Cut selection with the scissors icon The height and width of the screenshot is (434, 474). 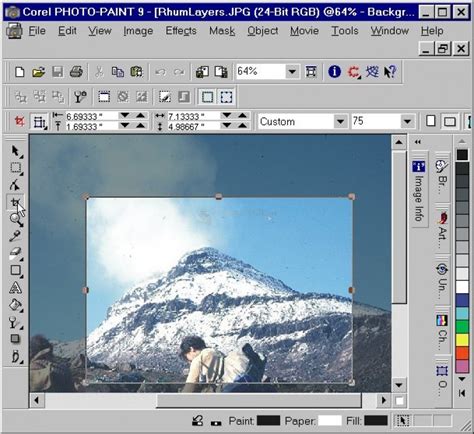tap(99, 72)
